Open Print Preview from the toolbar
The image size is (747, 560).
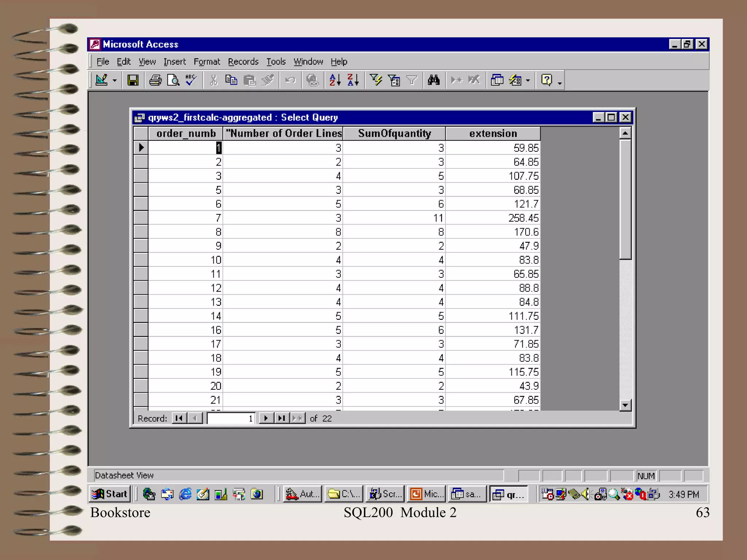coord(173,80)
